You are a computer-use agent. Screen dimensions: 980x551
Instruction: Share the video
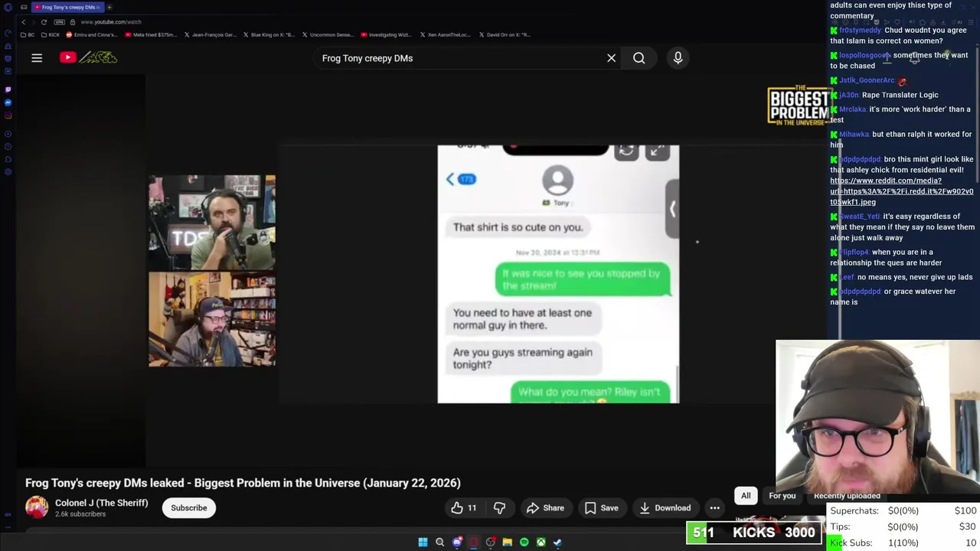pyautogui.click(x=545, y=507)
